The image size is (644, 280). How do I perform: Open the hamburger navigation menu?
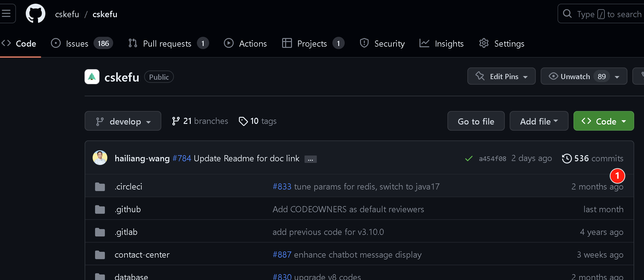7,13
